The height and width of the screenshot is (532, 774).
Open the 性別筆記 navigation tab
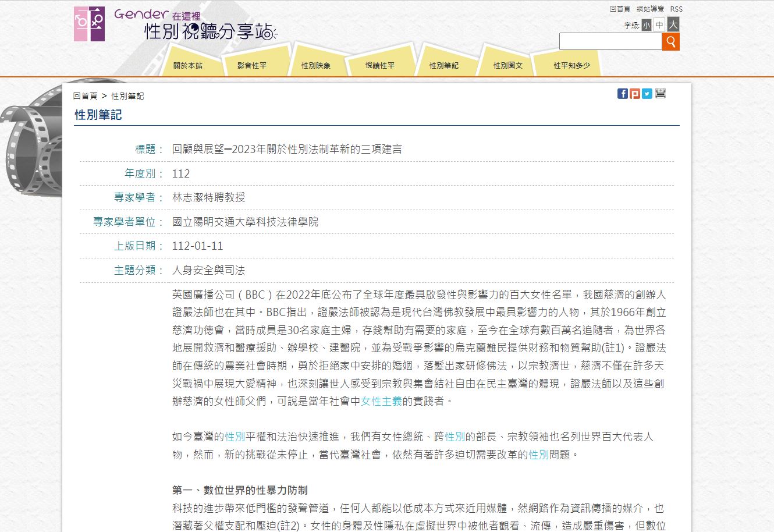(x=444, y=66)
